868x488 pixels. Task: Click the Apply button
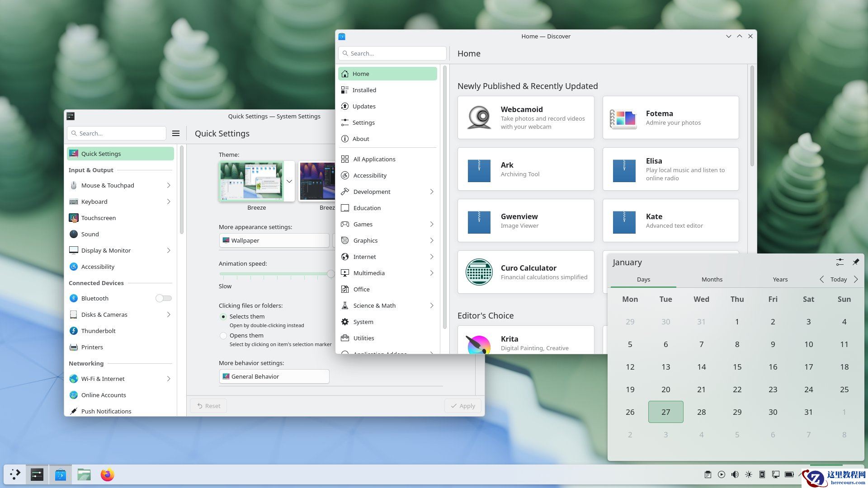(462, 405)
